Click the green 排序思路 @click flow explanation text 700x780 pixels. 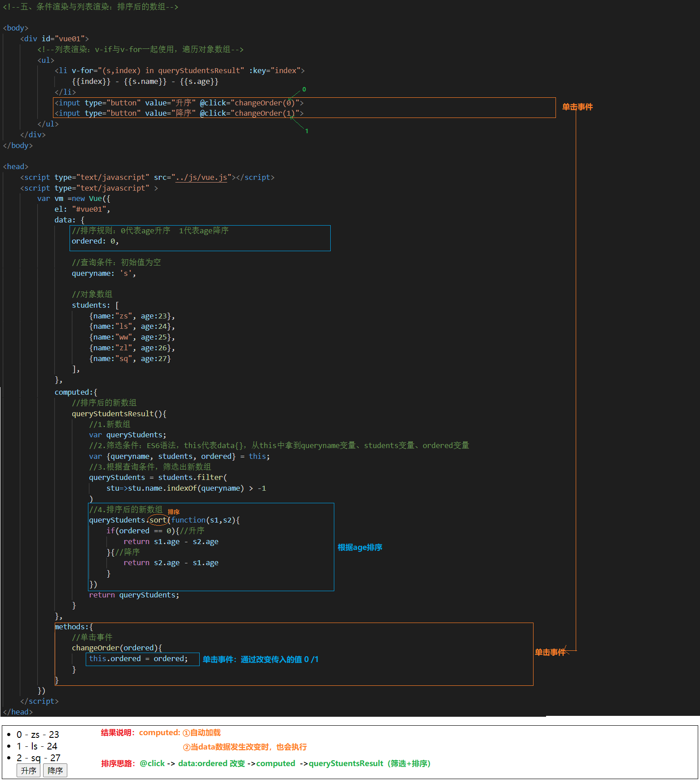[284, 764]
